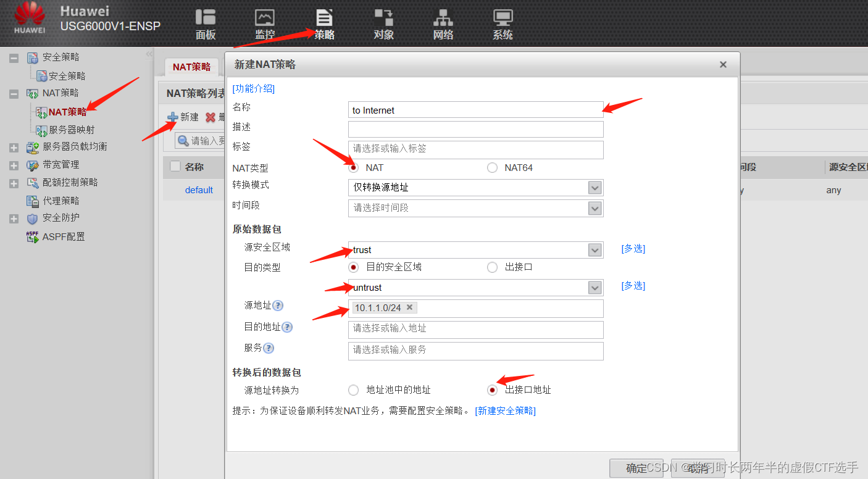Viewport: 868px width, 479px height.
Task: Click the Huawei logo
Action: [x=30, y=17]
